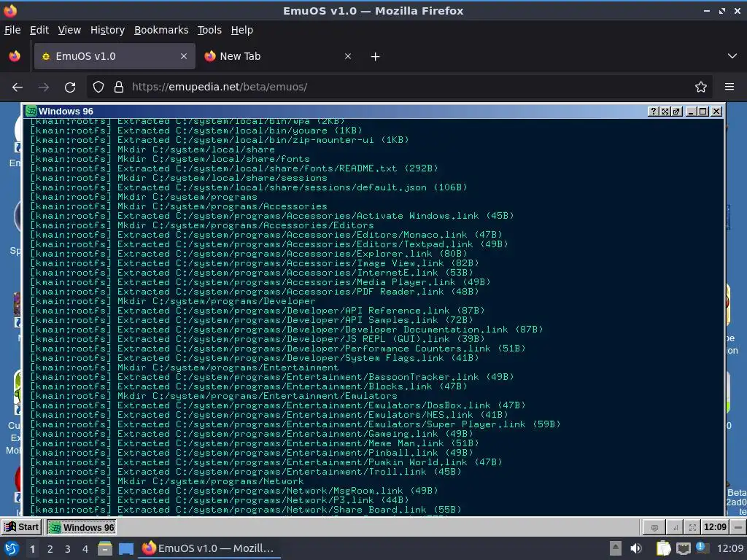The image size is (747, 560).
Task: Click the Performance Counters.link log line
Action: [278, 349]
